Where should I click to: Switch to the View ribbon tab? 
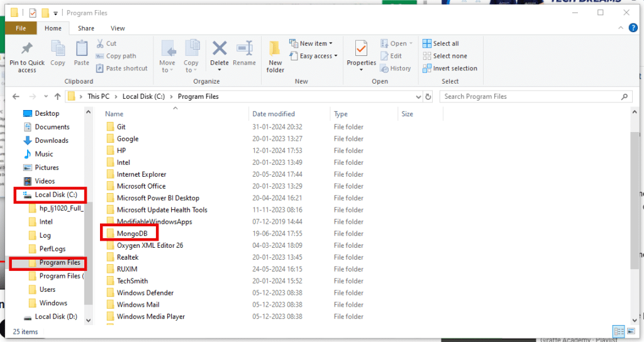tap(118, 28)
